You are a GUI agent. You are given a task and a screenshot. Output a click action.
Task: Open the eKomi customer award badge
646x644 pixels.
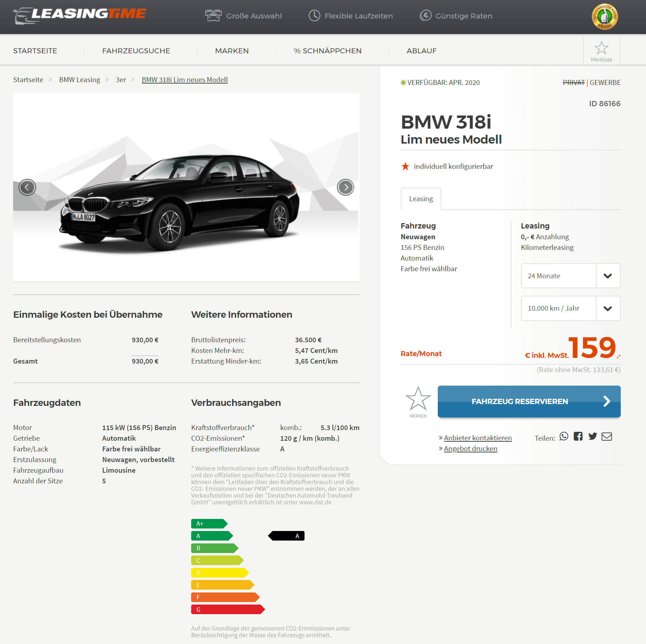tap(605, 17)
